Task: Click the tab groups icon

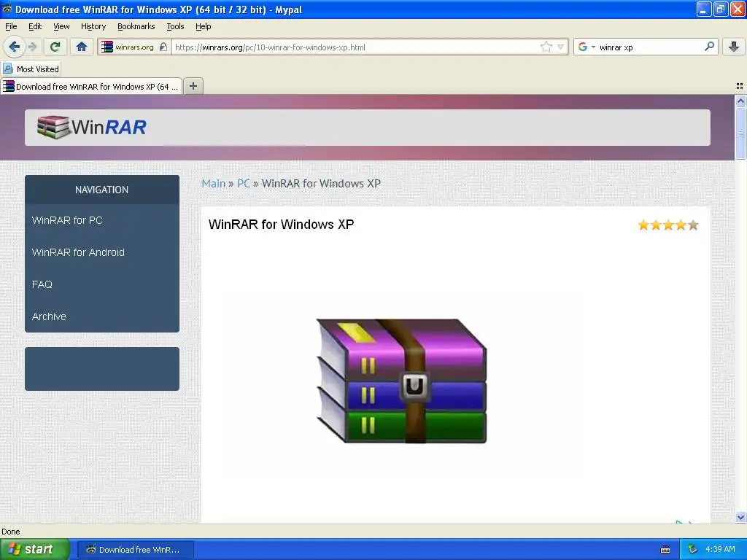Action: coord(740,86)
